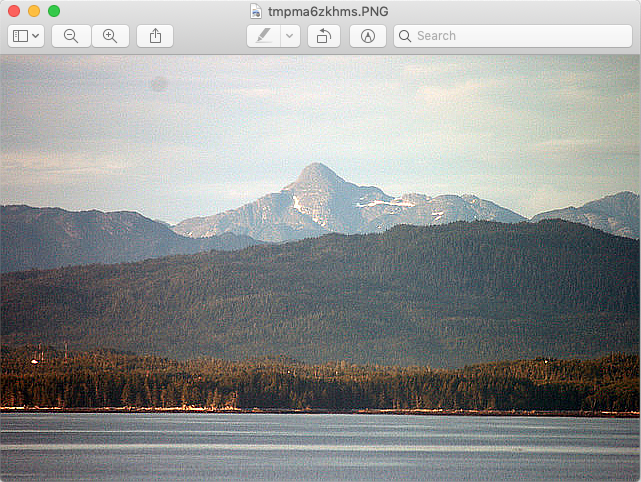Open the sidebar view menu button
The height and width of the screenshot is (482, 641).
point(26,36)
